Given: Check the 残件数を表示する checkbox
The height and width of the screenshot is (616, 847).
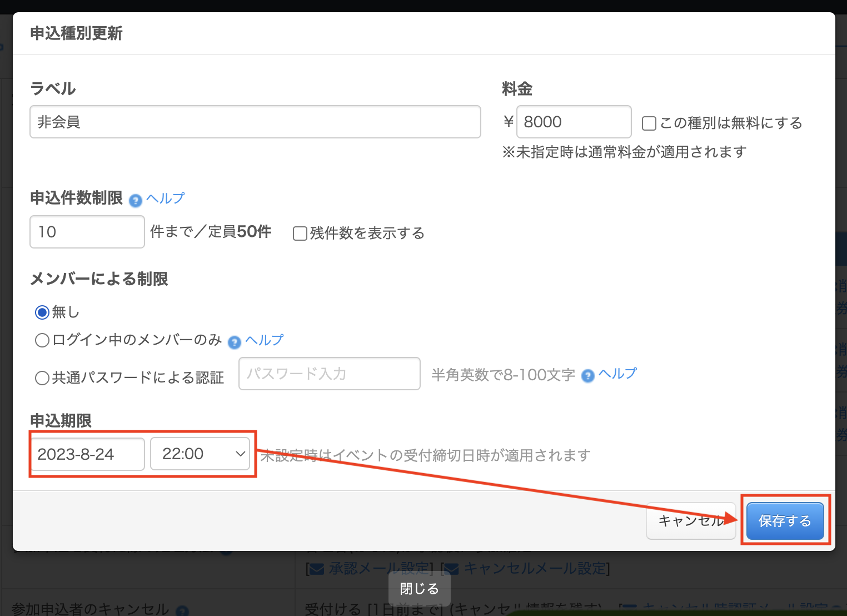Looking at the screenshot, I should (x=300, y=234).
